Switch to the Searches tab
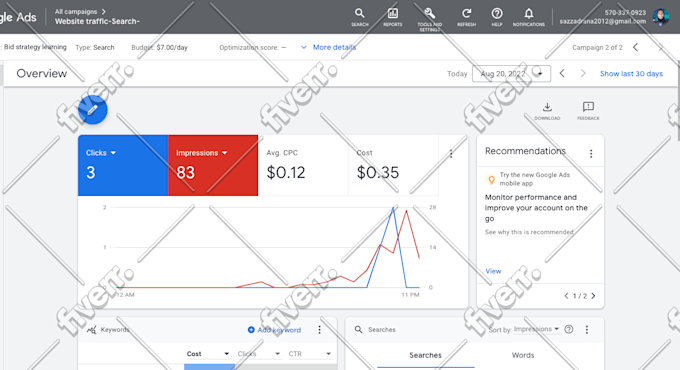The height and width of the screenshot is (370, 680). pyautogui.click(x=425, y=355)
